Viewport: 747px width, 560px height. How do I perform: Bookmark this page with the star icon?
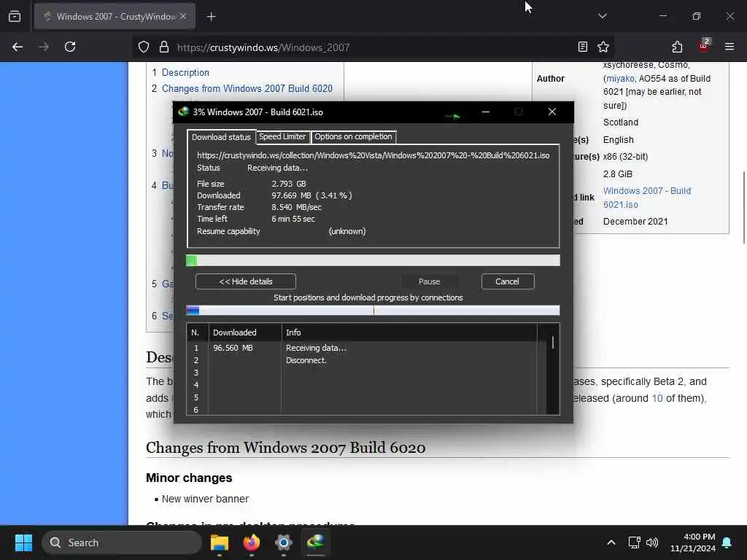coord(603,47)
